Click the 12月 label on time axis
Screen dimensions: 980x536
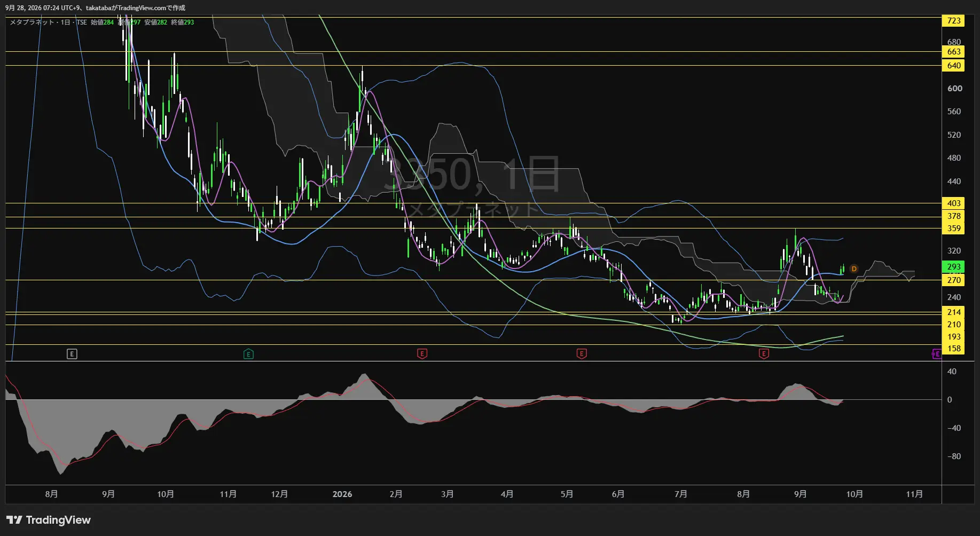[x=279, y=494]
